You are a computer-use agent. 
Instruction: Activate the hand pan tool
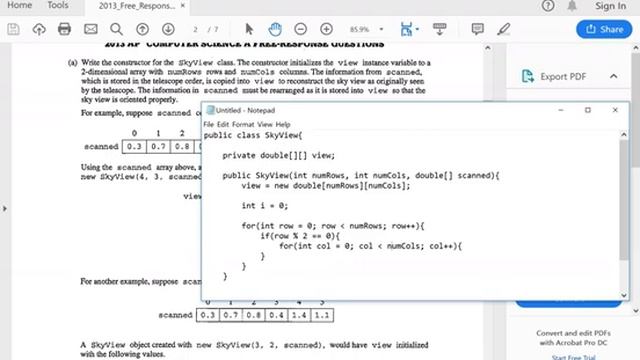click(275, 29)
